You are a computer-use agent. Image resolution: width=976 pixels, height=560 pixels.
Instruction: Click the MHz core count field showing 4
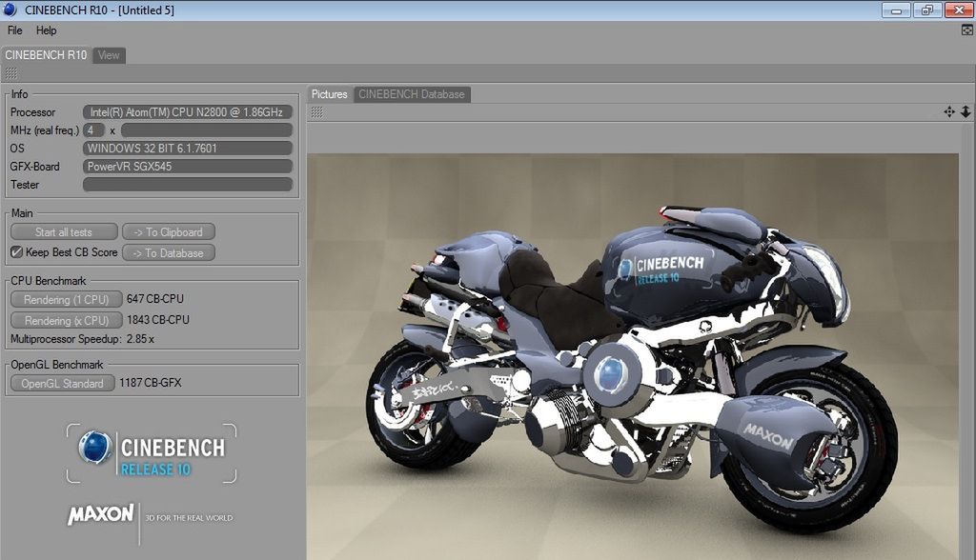coord(93,130)
